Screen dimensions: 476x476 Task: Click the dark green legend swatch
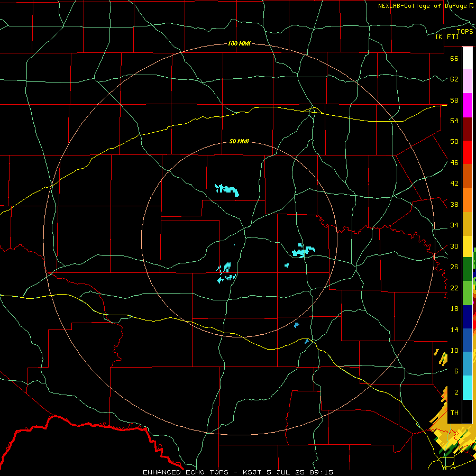[x=467, y=269]
